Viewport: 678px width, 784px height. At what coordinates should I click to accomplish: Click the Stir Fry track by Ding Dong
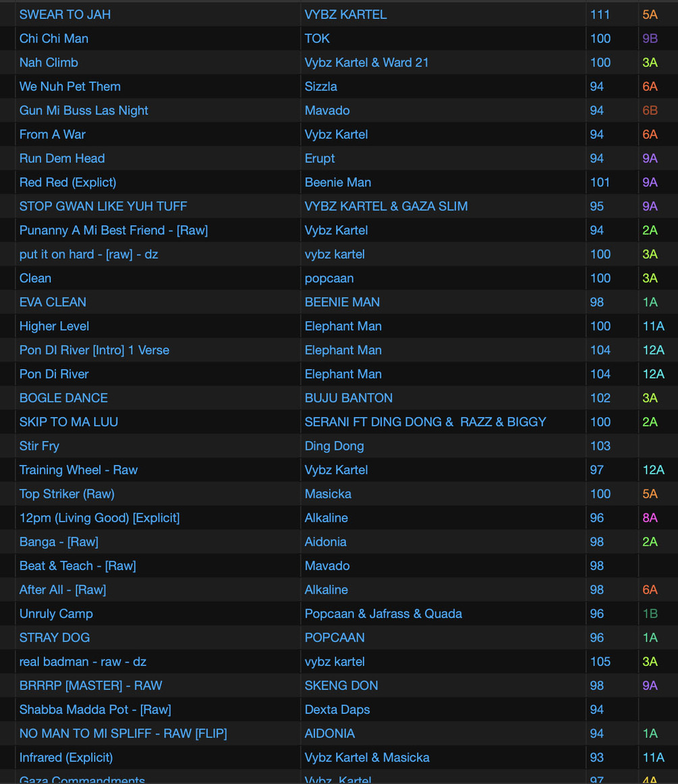(39, 445)
